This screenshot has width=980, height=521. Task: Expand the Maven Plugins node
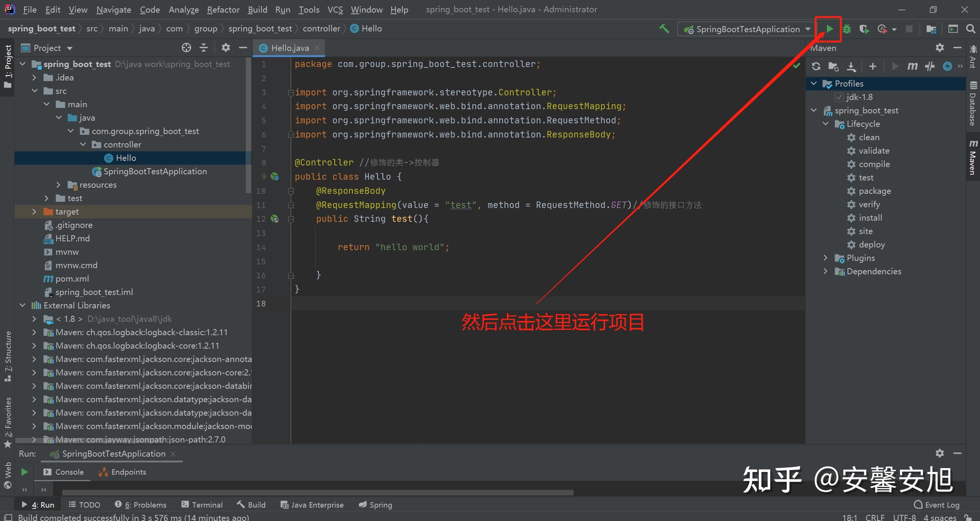point(826,258)
